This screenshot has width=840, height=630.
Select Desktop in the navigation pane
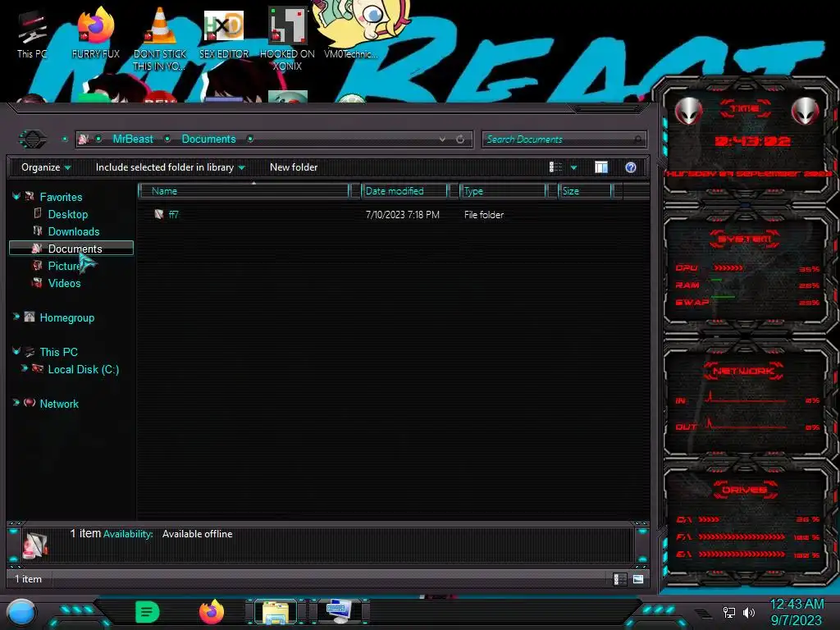(67, 214)
